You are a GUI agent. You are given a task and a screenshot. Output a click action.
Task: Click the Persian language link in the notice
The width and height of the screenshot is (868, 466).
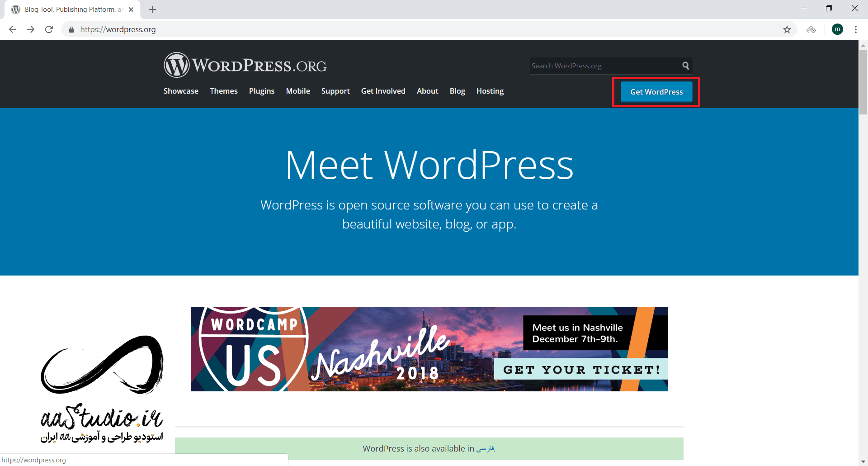tap(485, 448)
